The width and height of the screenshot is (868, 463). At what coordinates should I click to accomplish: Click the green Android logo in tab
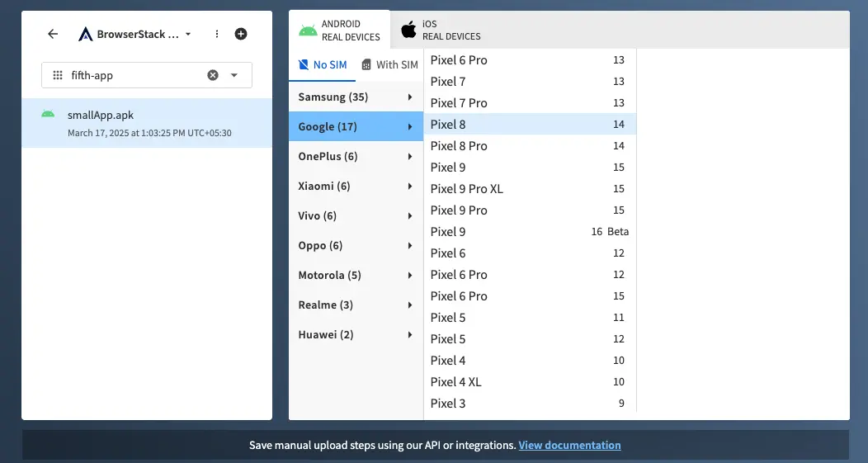click(308, 31)
